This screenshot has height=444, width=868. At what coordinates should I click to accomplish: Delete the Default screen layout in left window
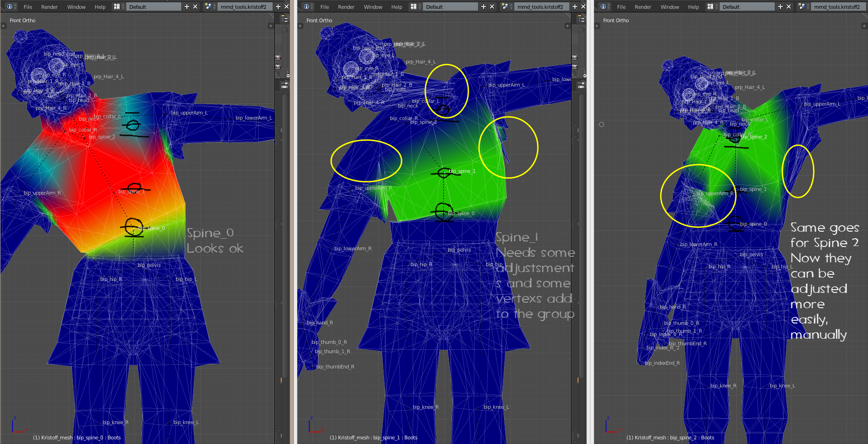tap(195, 6)
